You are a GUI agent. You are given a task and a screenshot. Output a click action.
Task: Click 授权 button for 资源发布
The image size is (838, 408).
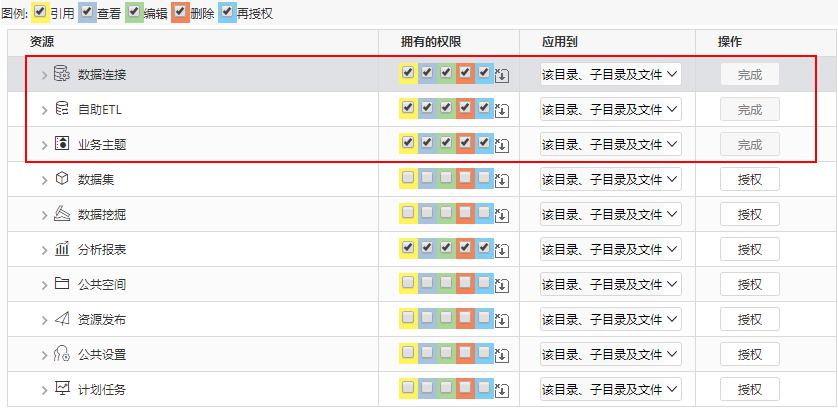pyautogui.click(x=749, y=319)
